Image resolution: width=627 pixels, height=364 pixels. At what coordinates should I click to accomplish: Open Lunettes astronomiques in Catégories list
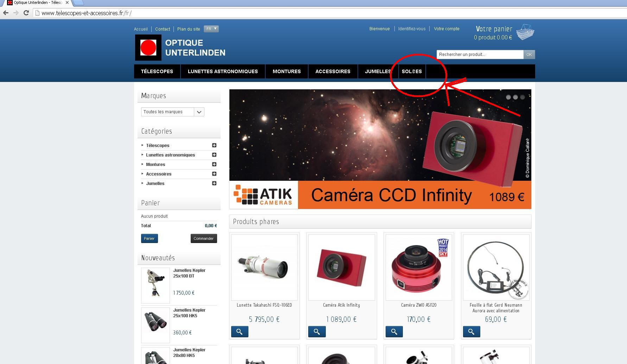[170, 155]
